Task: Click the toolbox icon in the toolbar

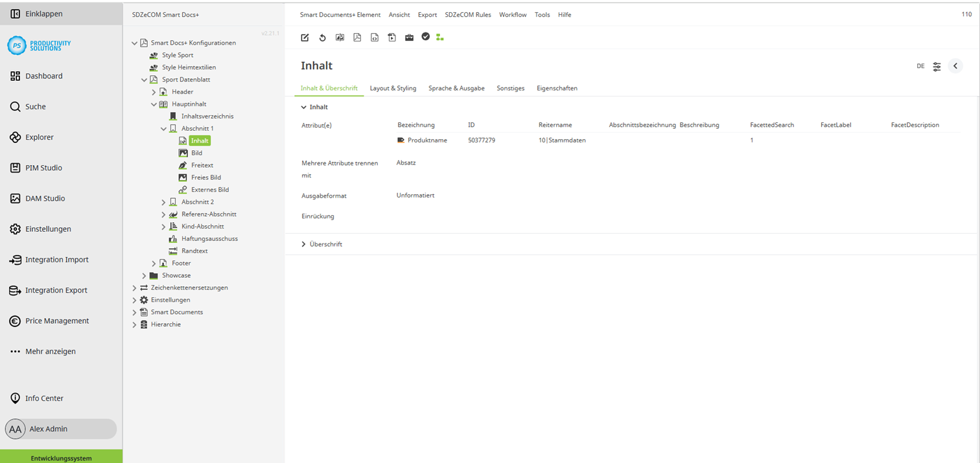Action: point(409,37)
